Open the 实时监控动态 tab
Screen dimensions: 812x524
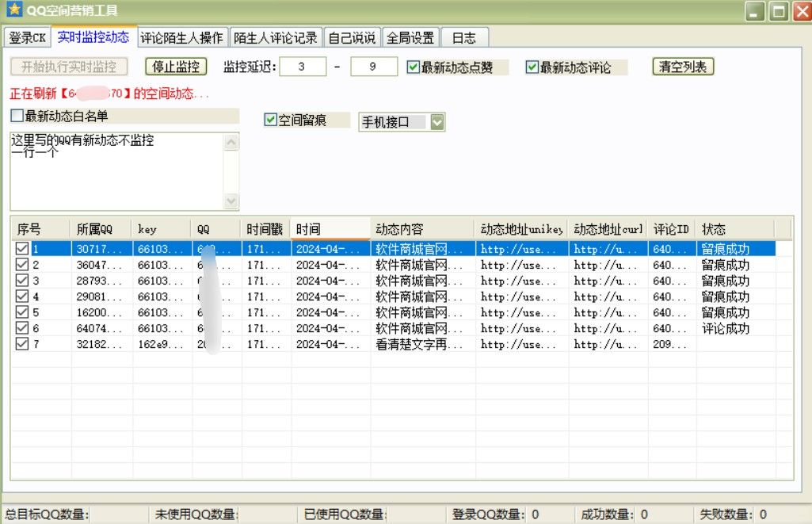[93, 36]
